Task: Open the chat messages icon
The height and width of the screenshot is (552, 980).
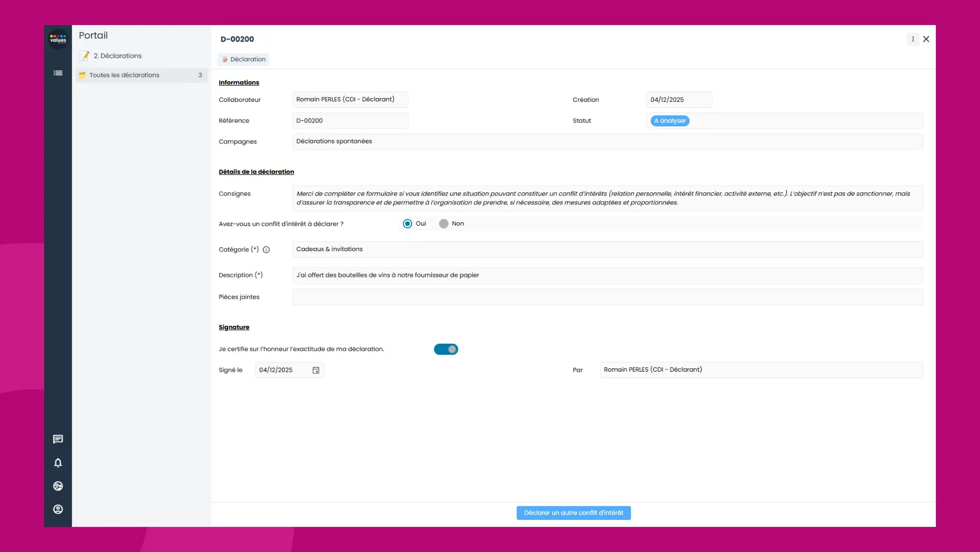Action: point(58,439)
